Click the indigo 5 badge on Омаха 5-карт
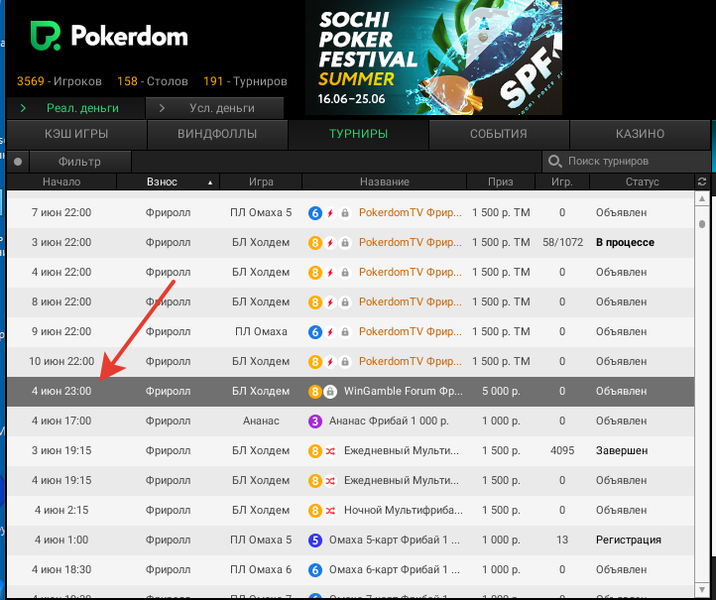The width and height of the screenshot is (716, 600). click(314, 541)
